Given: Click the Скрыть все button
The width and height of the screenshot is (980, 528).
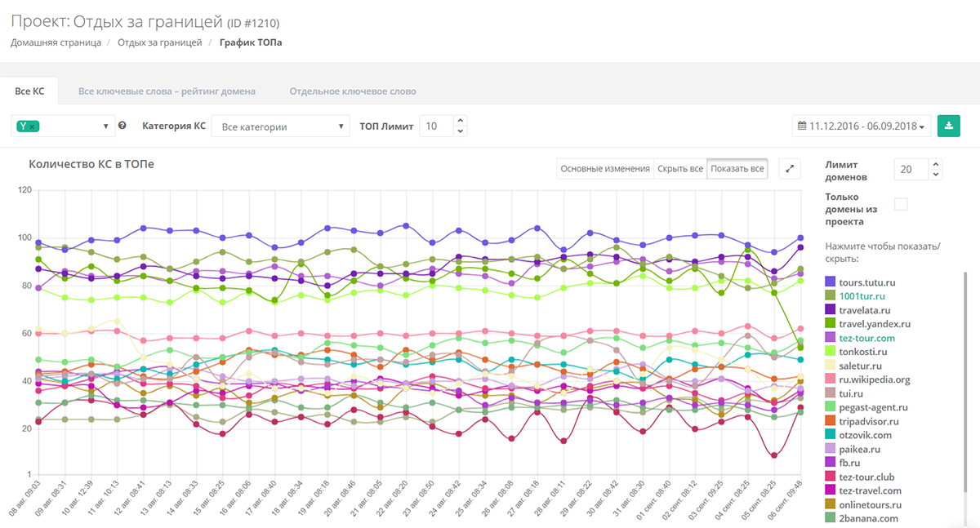Looking at the screenshot, I should point(680,169).
